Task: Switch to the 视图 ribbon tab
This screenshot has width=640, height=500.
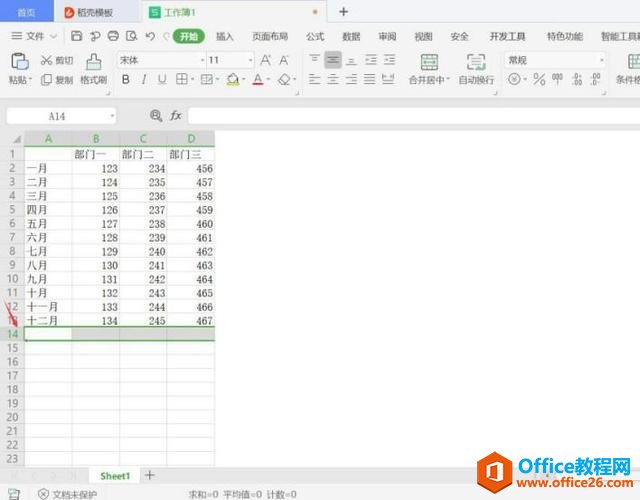Action: [x=423, y=37]
